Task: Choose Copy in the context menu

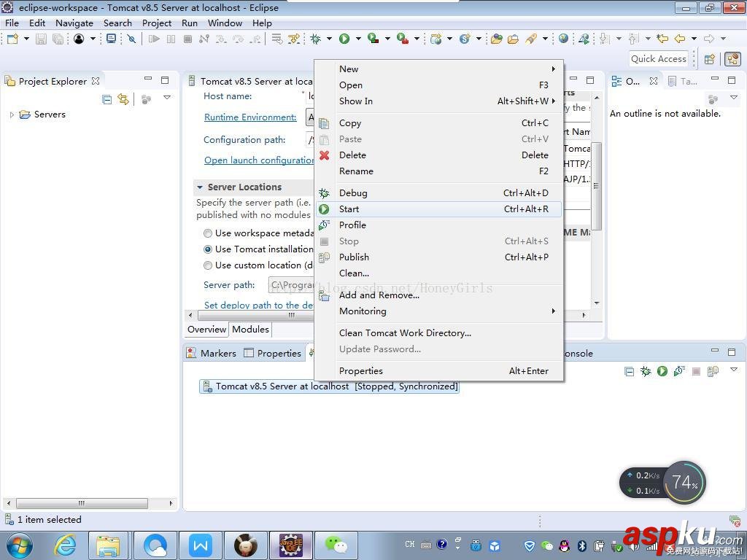Action: click(x=438, y=123)
